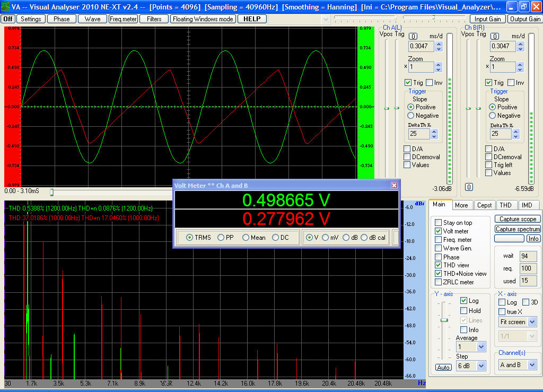The image size is (543, 392).
Task: Click the Ch A Vpos slider handle
Action: click(387, 108)
